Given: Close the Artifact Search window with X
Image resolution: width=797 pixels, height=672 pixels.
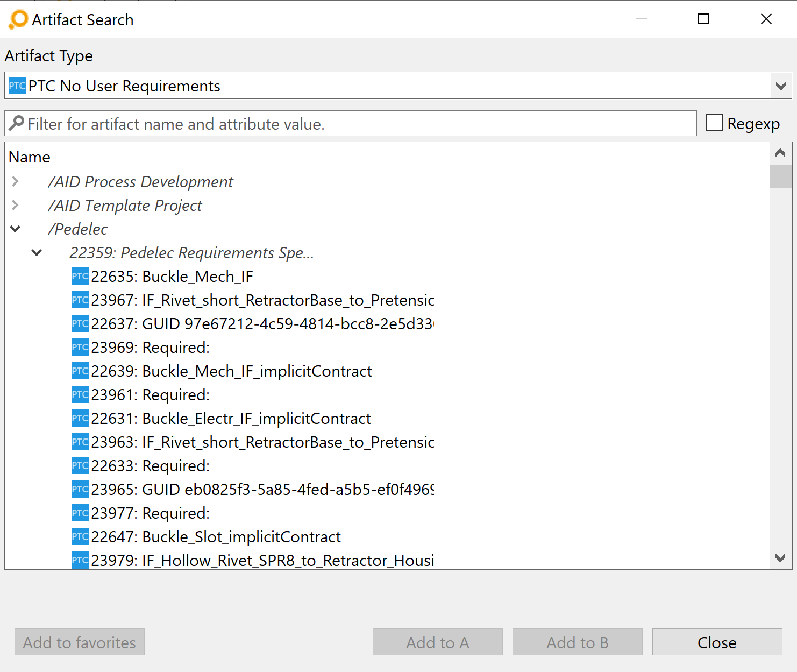Looking at the screenshot, I should [x=766, y=19].
